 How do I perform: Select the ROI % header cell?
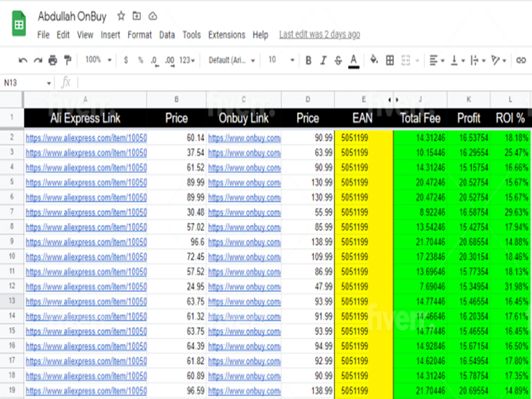510,118
